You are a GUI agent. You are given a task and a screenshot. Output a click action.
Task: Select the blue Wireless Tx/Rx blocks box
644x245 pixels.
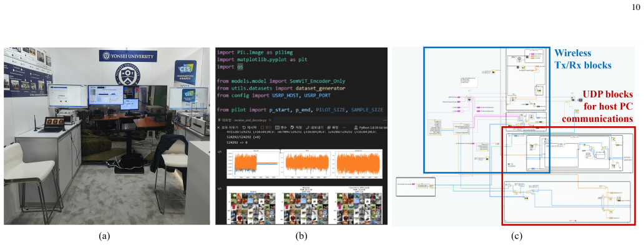click(486, 110)
